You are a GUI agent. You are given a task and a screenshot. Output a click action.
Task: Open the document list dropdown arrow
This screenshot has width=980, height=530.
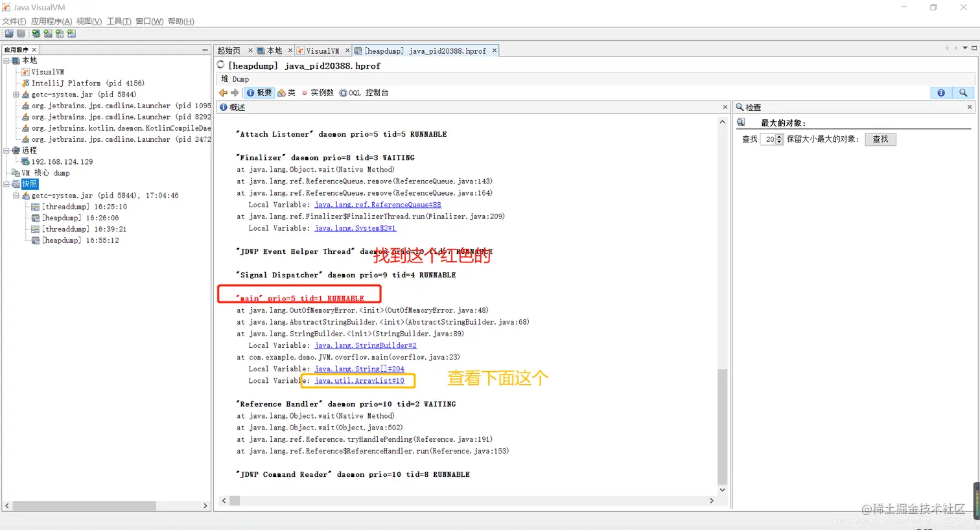click(965, 48)
